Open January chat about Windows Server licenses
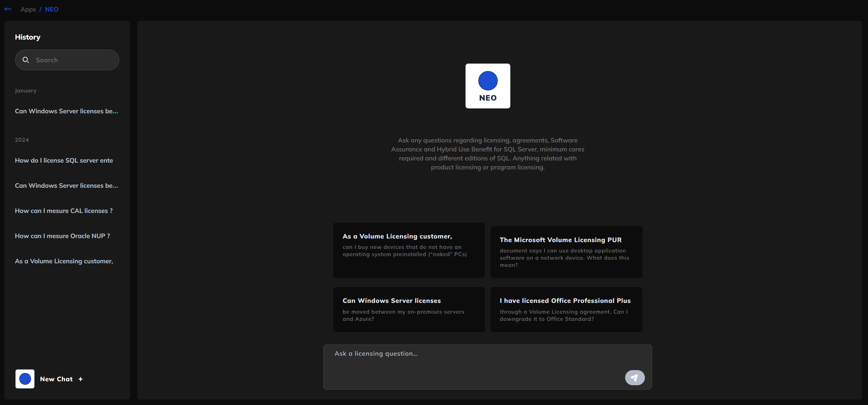 pos(66,111)
